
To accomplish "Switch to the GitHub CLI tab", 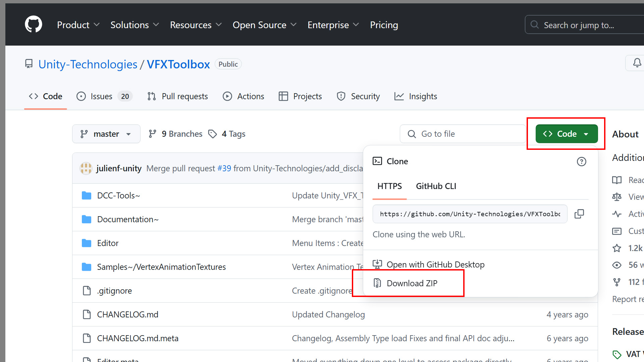I will tap(436, 186).
